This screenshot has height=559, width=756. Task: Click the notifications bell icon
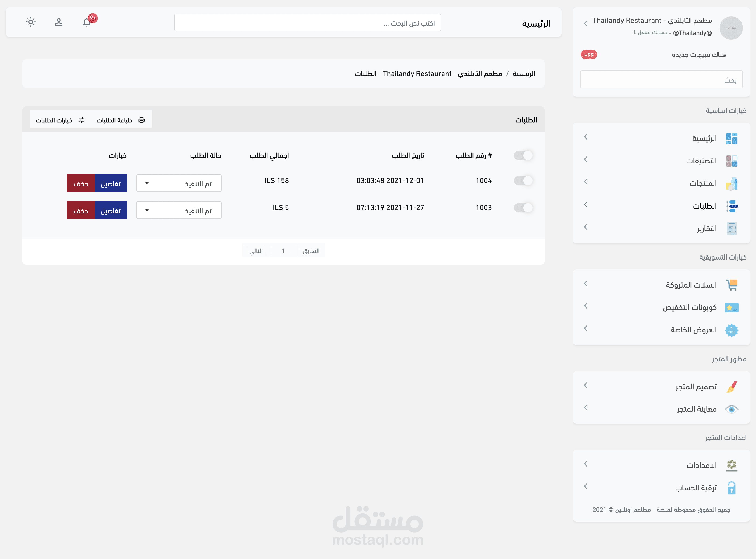(87, 22)
